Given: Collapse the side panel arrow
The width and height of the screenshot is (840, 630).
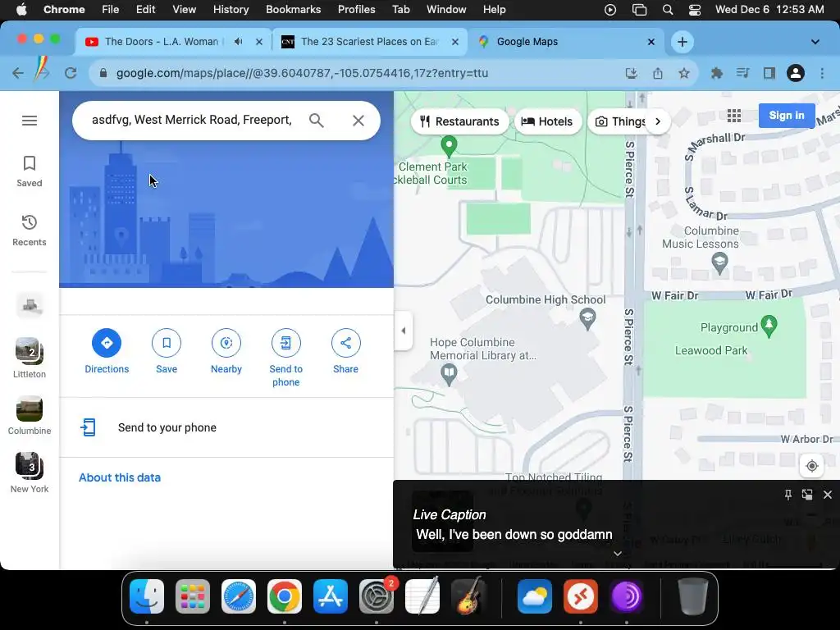Looking at the screenshot, I should pyautogui.click(x=404, y=331).
